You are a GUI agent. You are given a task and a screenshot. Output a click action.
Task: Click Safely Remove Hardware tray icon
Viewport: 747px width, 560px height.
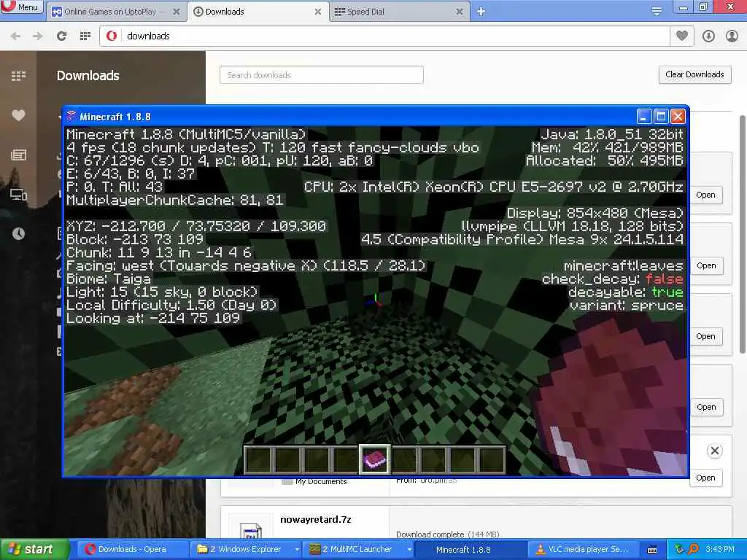[x=679, y=550]
